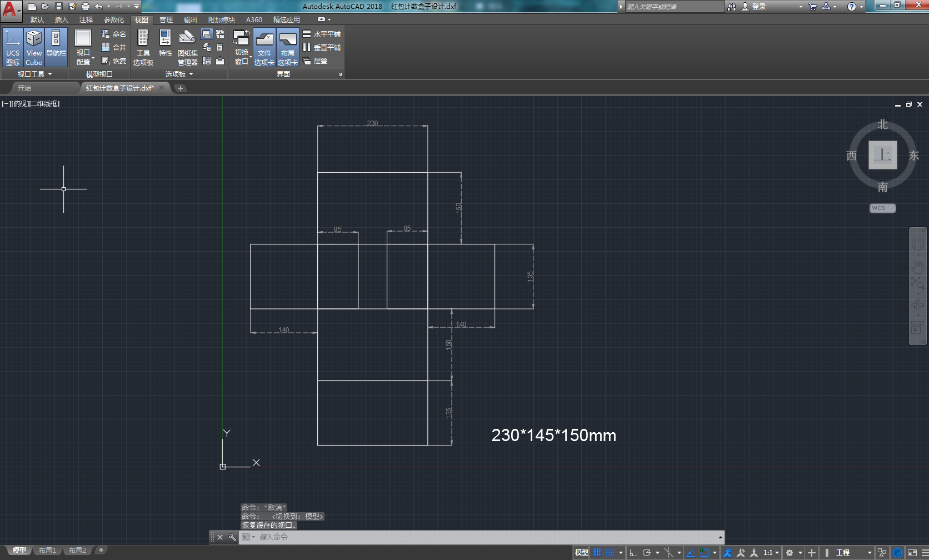This screenshot has width=929, height=560.
Task: Open the Autodesk App Store cart icon
Action: [813, 7]
